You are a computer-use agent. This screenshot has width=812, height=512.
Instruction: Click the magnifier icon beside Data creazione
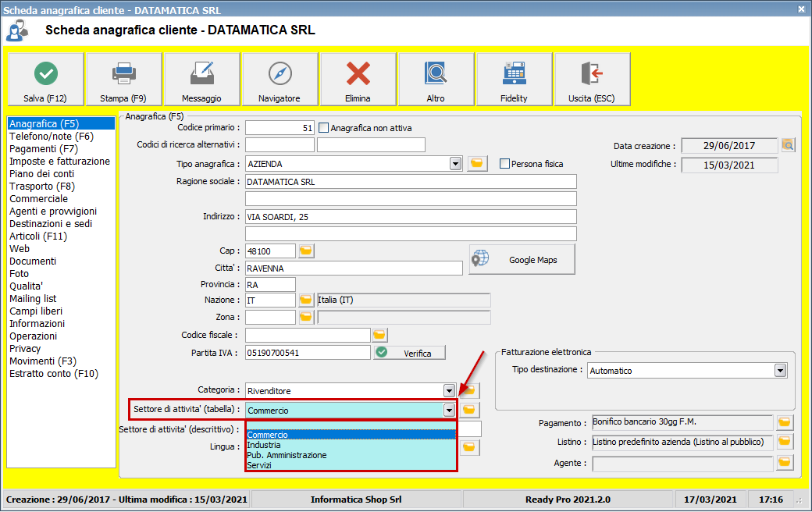[788, 145]
